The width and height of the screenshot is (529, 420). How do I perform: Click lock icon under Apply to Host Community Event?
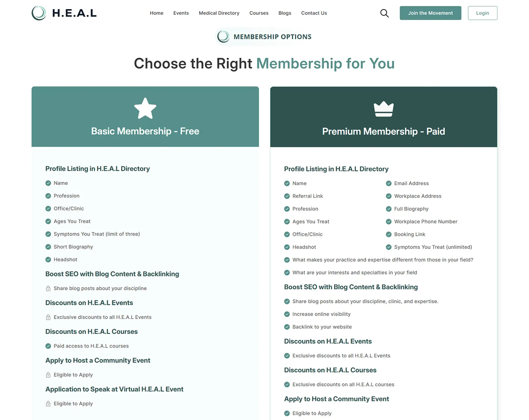(48, 375)
